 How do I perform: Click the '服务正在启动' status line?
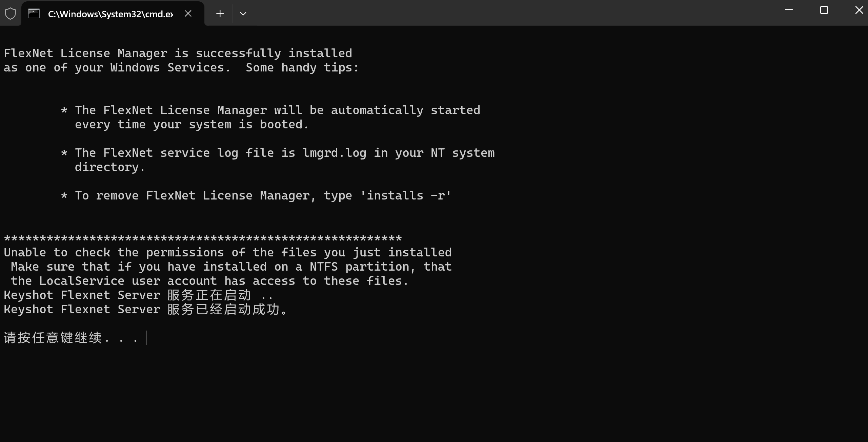pos(138,295)
